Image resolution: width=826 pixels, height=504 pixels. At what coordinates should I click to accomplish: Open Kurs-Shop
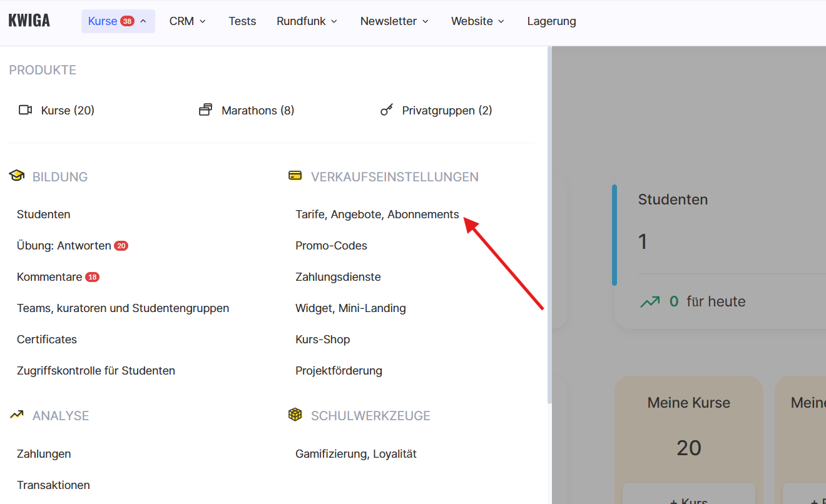click(x=323, y=340)
